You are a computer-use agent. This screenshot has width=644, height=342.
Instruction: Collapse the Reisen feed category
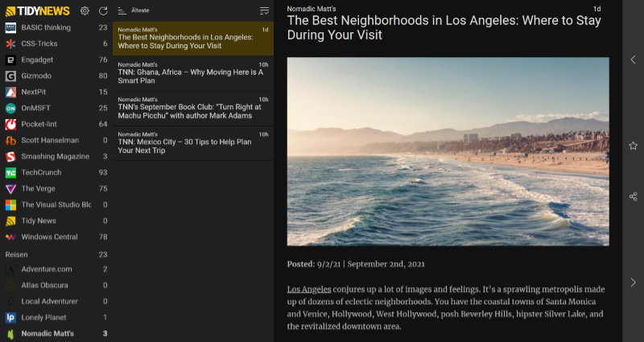(17, 254)
